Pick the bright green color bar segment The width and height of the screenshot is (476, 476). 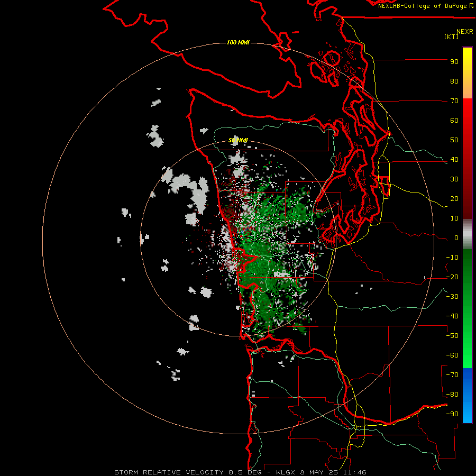(467, 358)
